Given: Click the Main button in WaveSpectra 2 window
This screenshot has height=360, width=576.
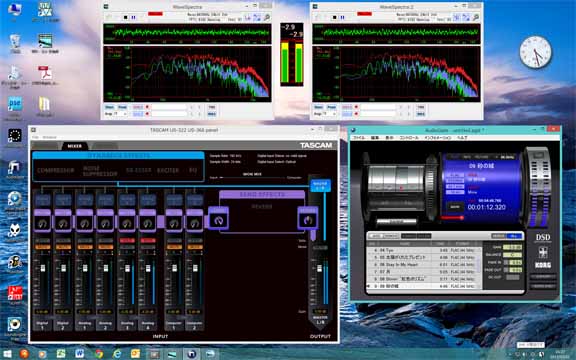Looking at the screenshot, I should [x=318, y=107].
